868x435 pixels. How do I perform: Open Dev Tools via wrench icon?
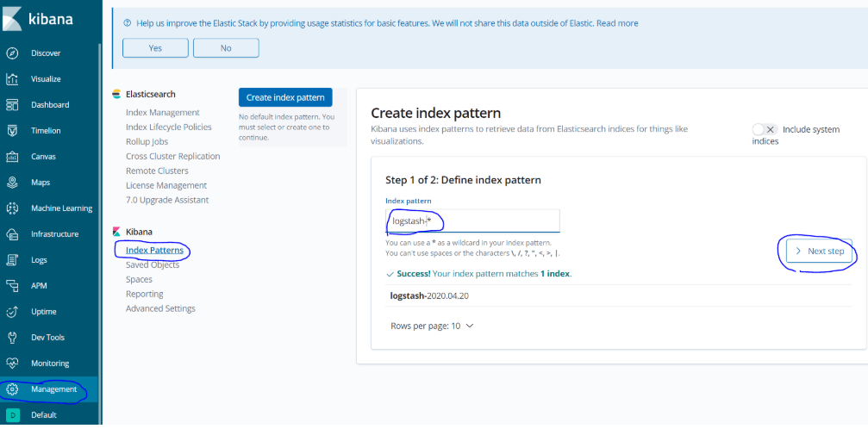(12, 337)
